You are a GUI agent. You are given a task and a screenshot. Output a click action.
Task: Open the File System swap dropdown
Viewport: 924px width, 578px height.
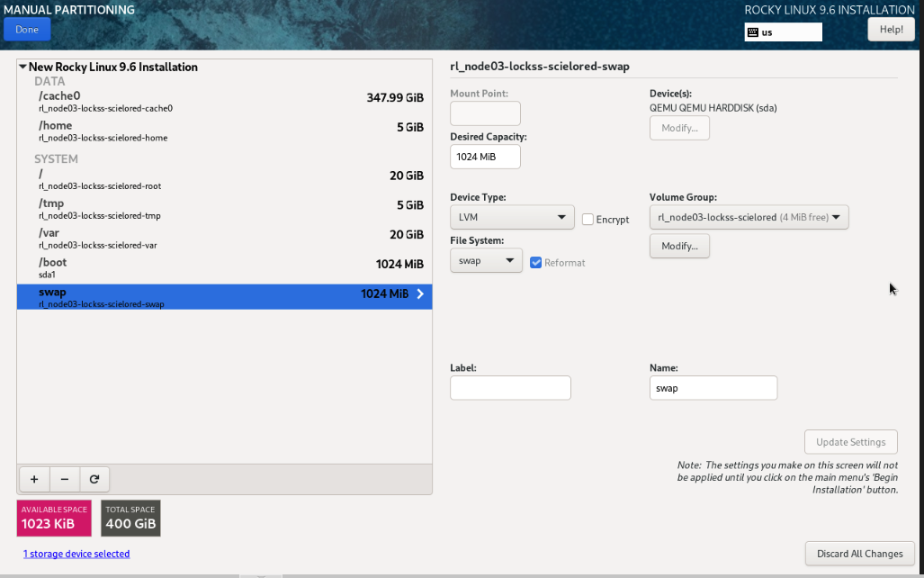[486, 261]
